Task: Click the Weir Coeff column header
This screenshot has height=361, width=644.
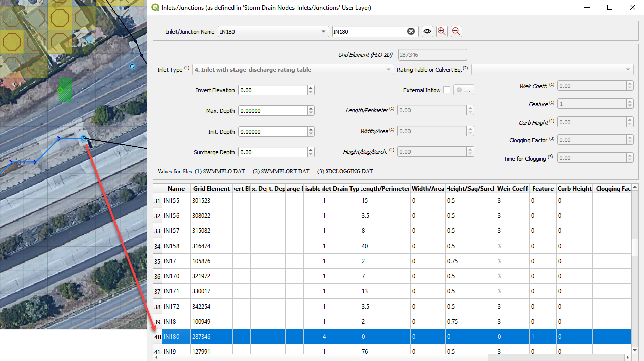Action: 512,189
